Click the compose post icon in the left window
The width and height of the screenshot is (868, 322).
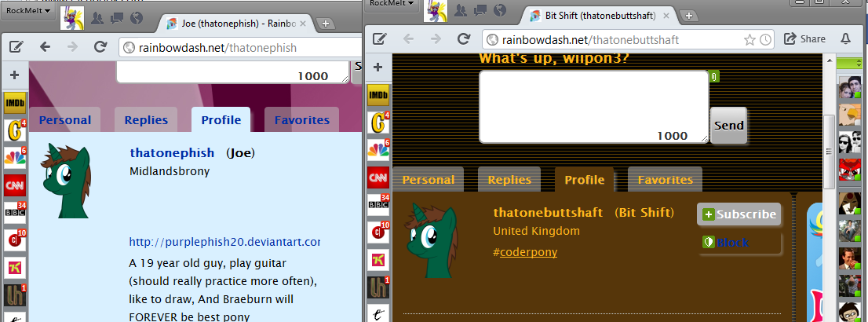click(16, 47)
